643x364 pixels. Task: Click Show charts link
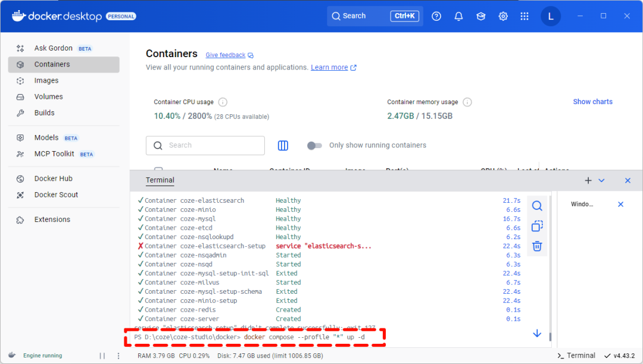point(592,102)
